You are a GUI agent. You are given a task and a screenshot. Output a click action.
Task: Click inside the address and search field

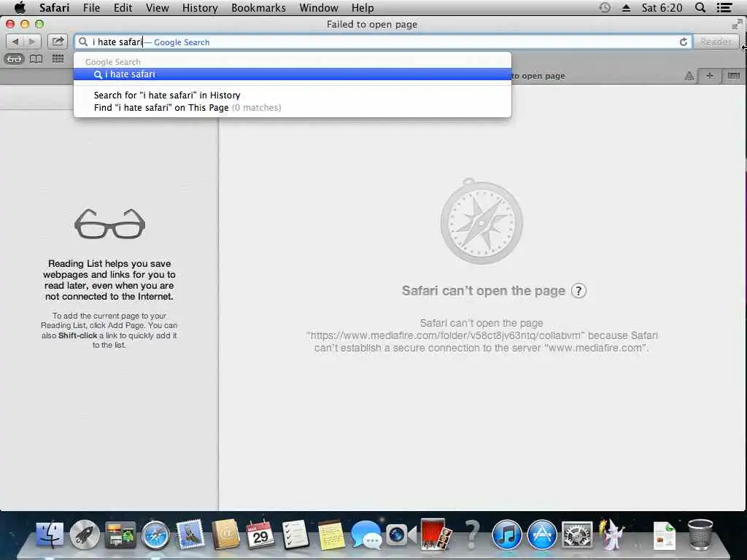383,42
